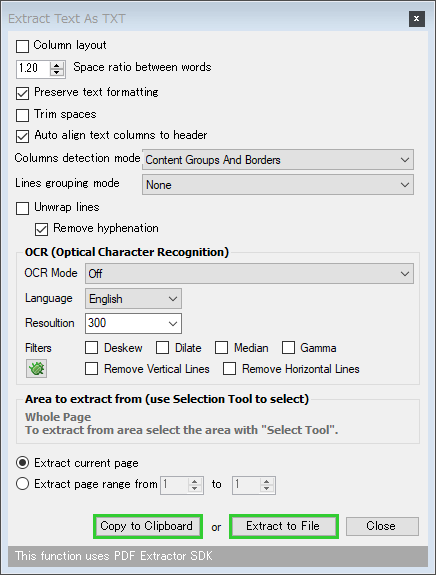The width and height of the screenshot is (436, 575).
Task: Click the Close button
Action: coord(382,526)
